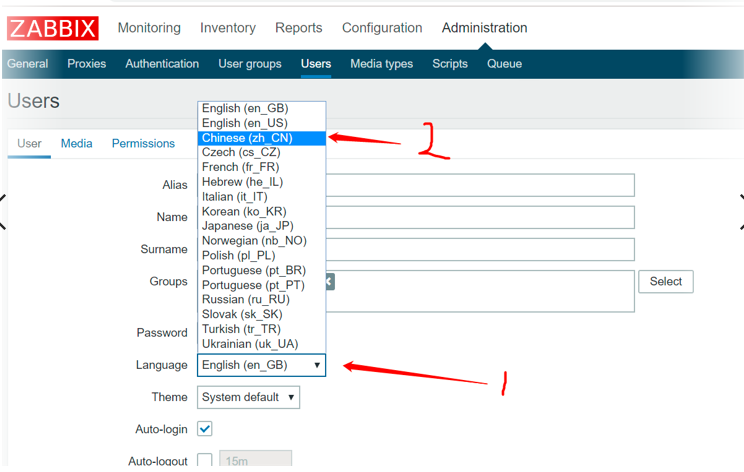Go to Media types submenu
Viewport: 744px width, 472px height.
click(381, 64)
